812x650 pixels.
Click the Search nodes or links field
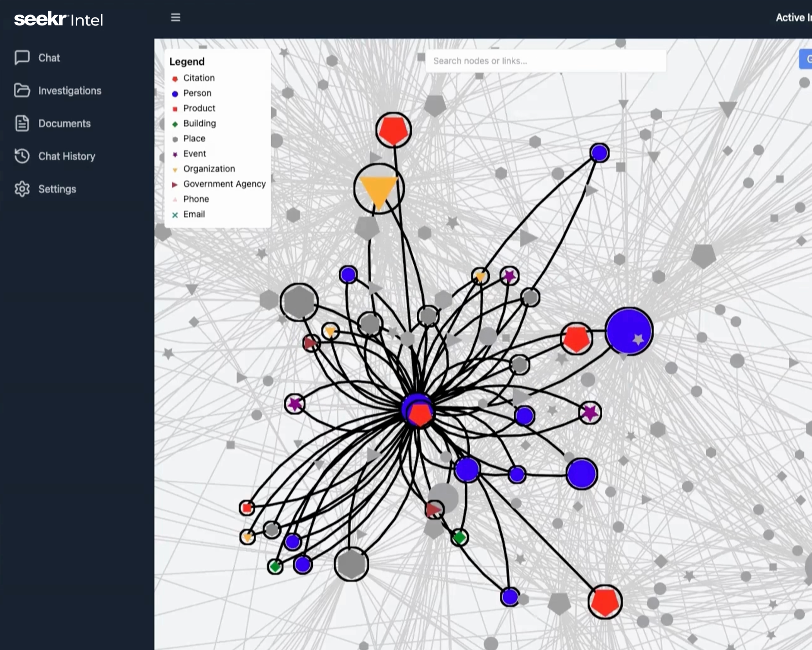click(x=546, y=61)
